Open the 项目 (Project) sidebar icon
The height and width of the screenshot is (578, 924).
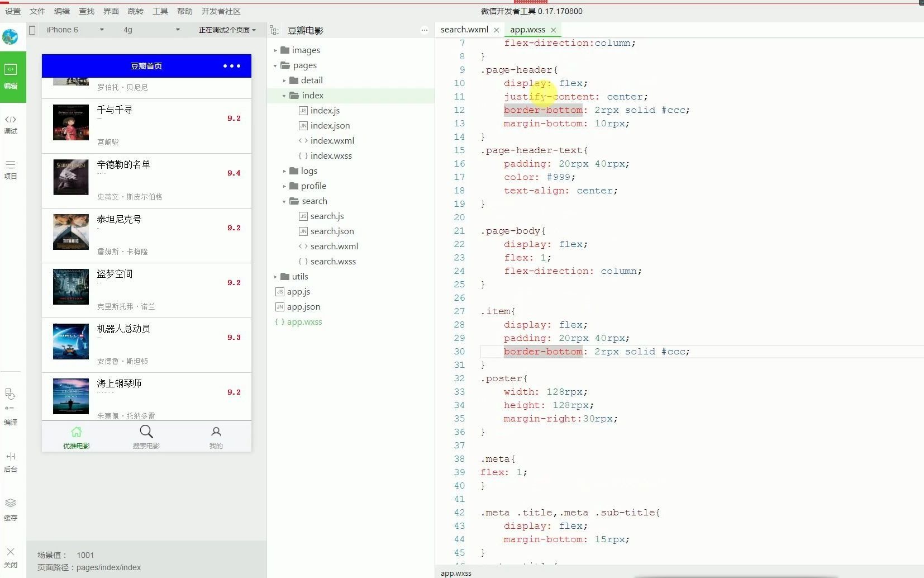11,170
